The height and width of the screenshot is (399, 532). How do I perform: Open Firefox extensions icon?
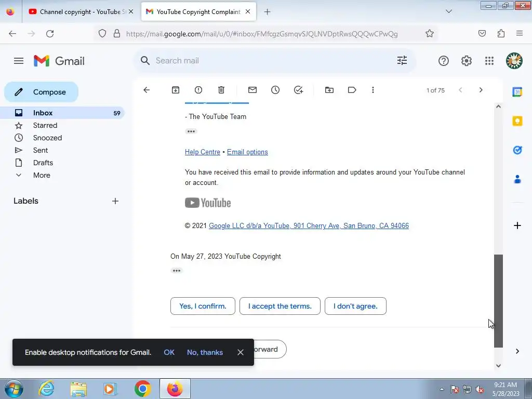pos(501,34)
